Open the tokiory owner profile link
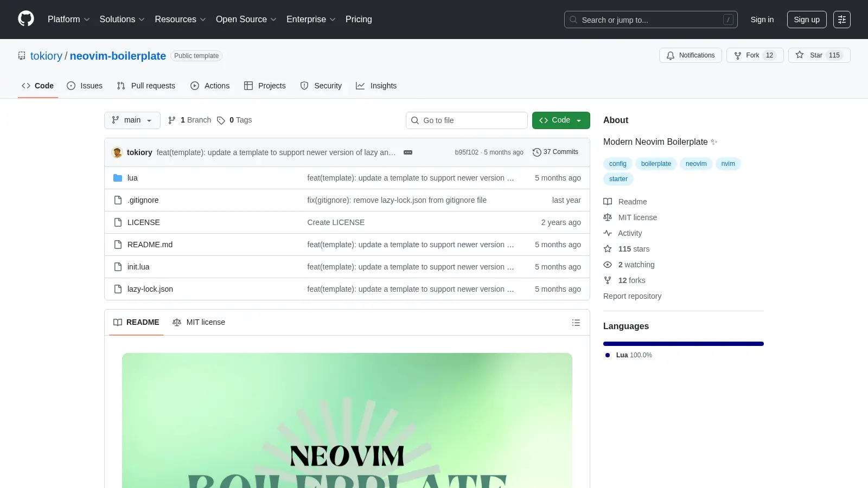This screenshot has height=488, width=868. pos(46,56)
